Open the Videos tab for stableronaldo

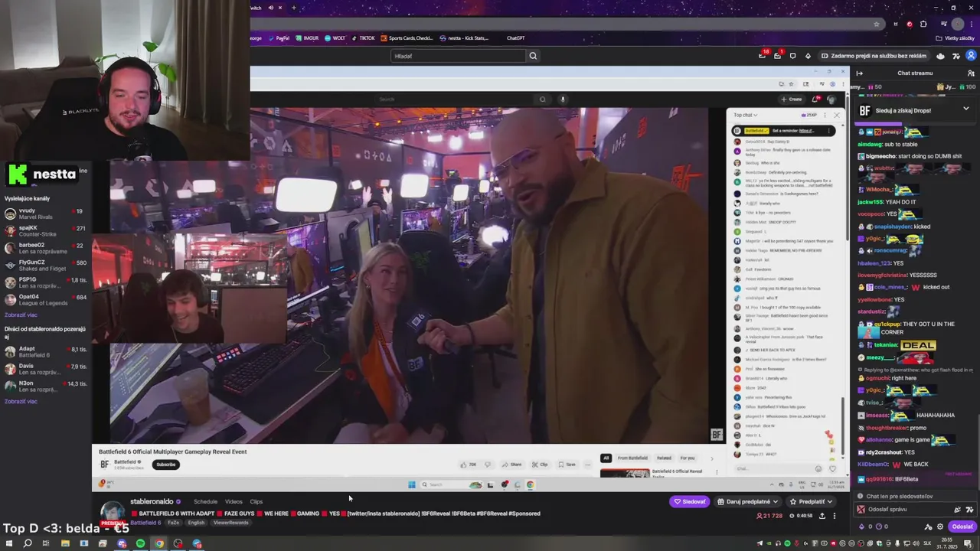tap(234, 501)
